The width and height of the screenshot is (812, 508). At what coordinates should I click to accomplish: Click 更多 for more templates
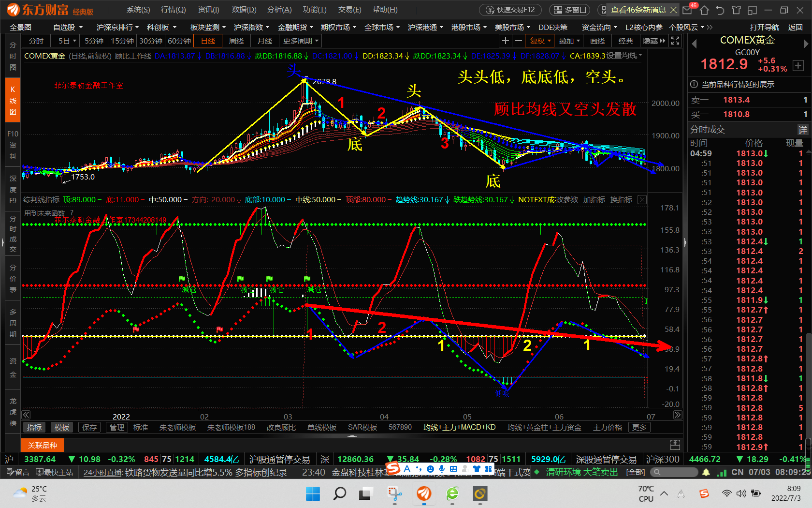(639, 427)
